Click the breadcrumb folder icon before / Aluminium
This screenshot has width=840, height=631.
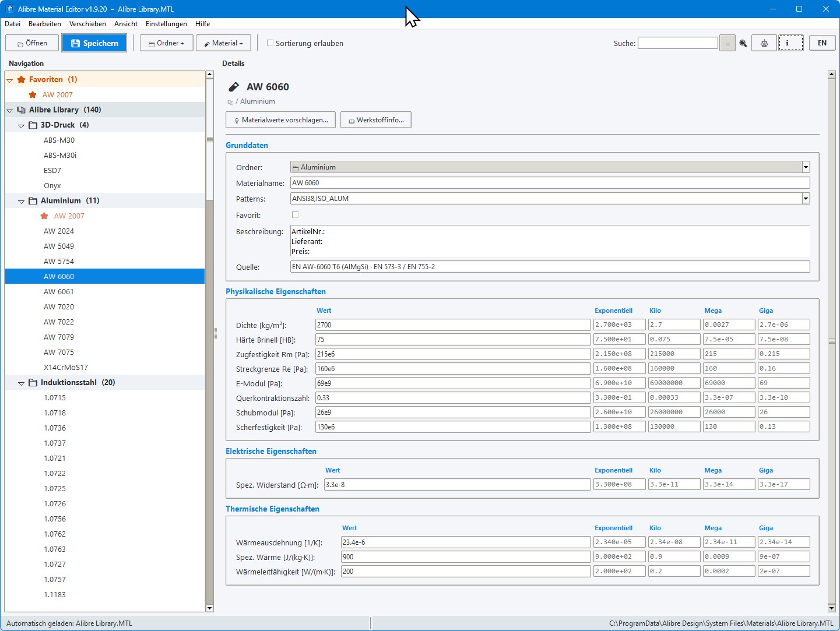pos(230,102)
